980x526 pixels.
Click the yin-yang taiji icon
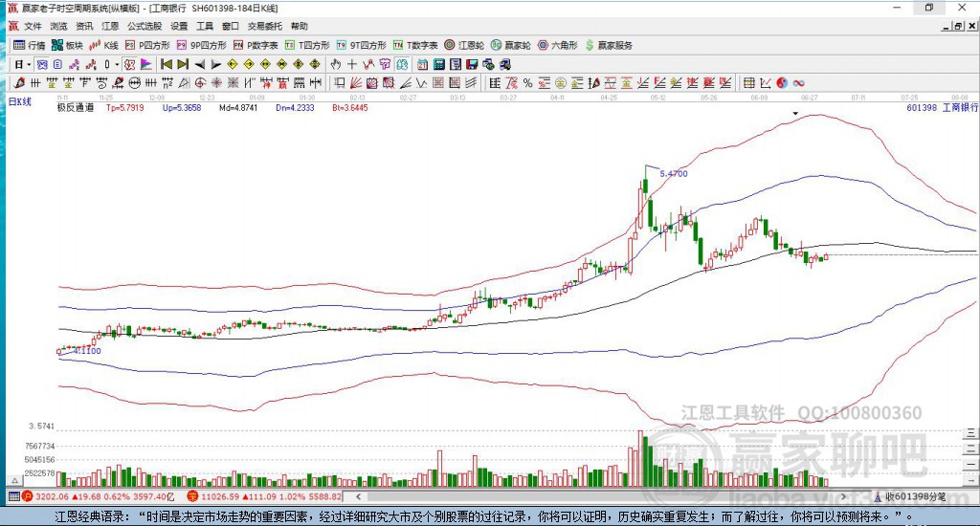click(782, 83)
